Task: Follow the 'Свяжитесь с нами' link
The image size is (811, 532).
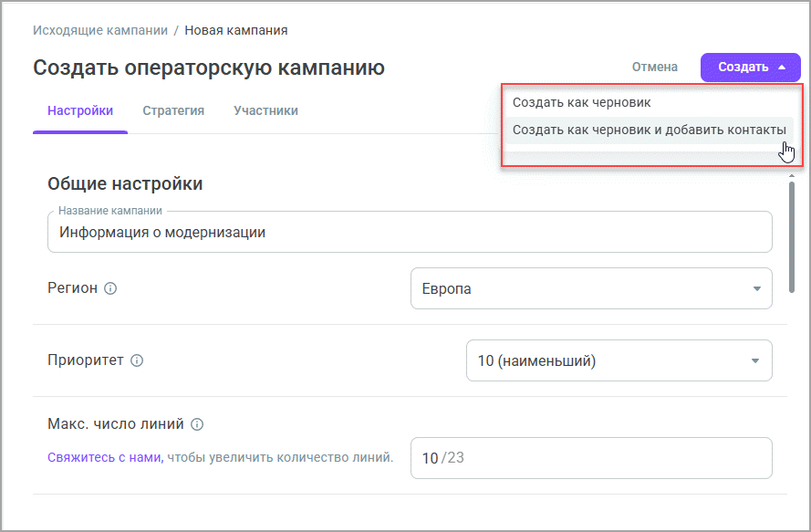Action: tap(104, 457)
